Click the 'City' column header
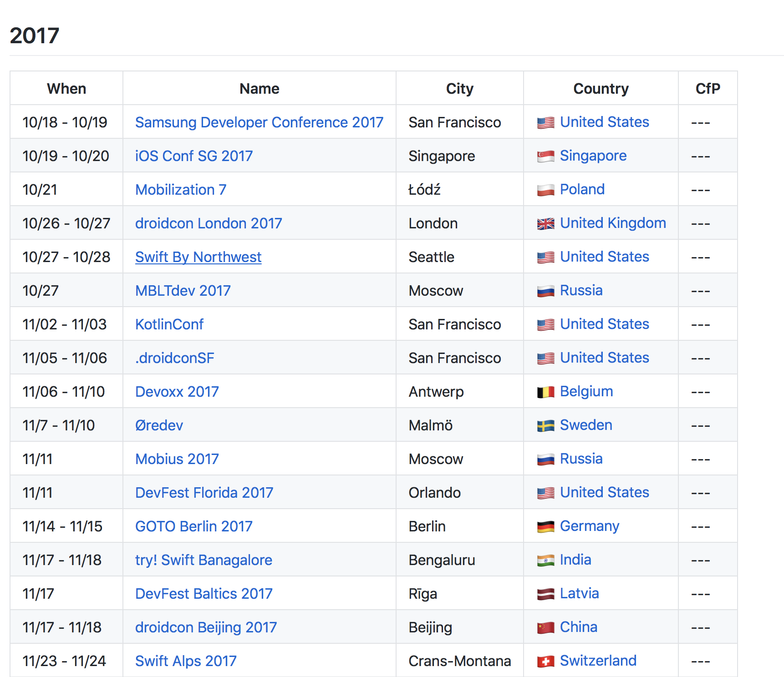784x677 pixels. tap(460, 88)
